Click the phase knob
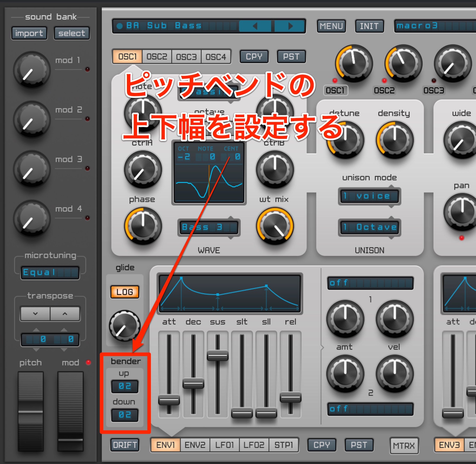 coord(143,226)
